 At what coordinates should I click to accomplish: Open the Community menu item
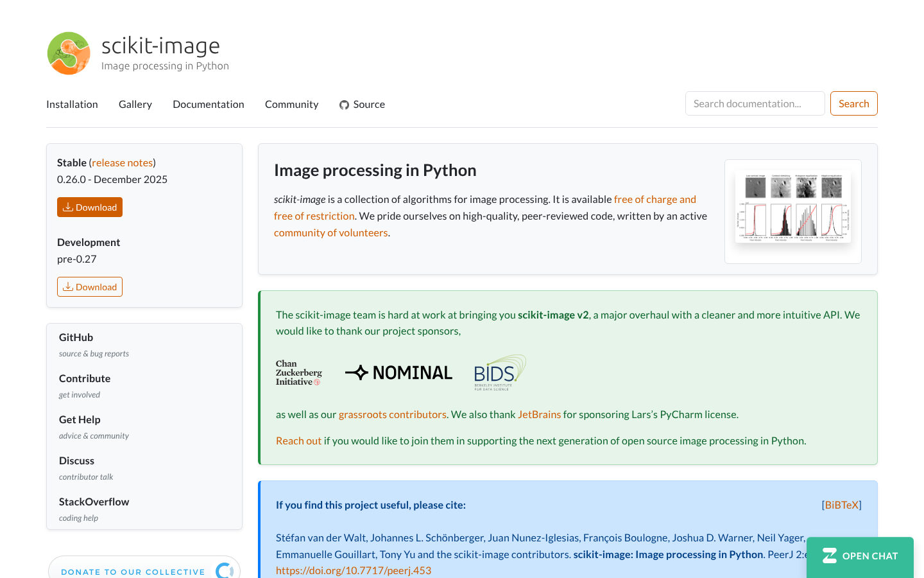(x=292, y=104)
